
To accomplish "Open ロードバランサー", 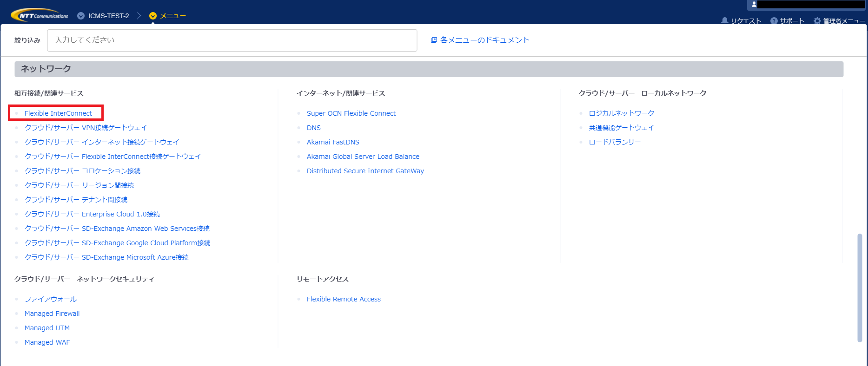I will click(x=615, y=142).
